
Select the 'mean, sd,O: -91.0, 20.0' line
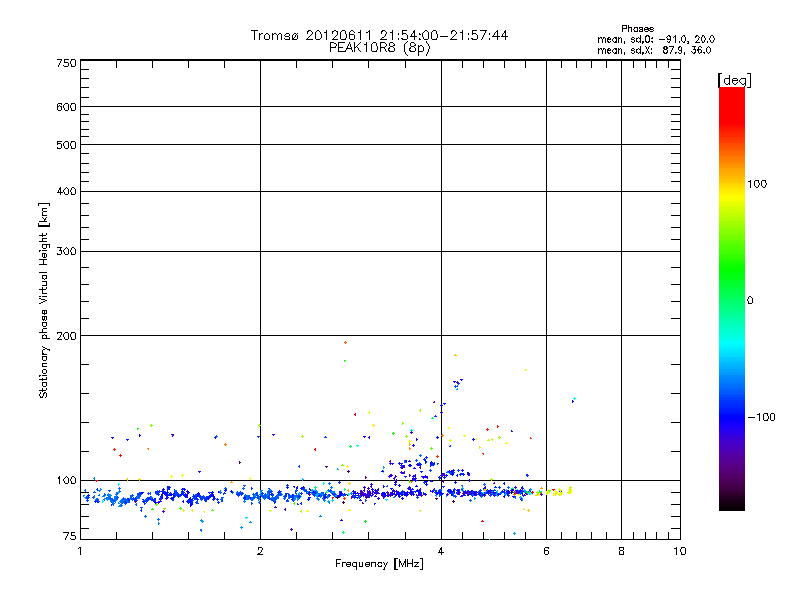point(656,39)
